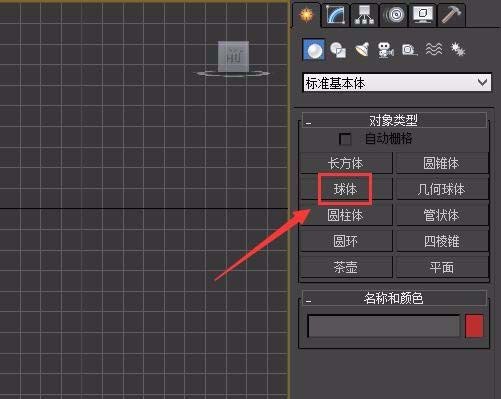Screen dimensions: 501x399
Task: Open the Utilities hammer tab
Action: click(451, 15)
